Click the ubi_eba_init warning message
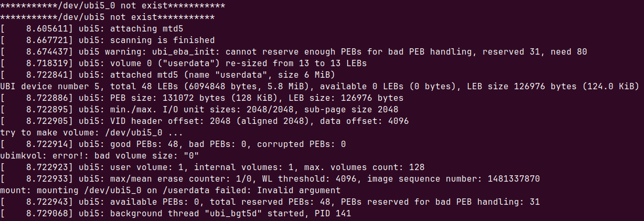This screenshot has height=221, width=644. tap(294, 52)
